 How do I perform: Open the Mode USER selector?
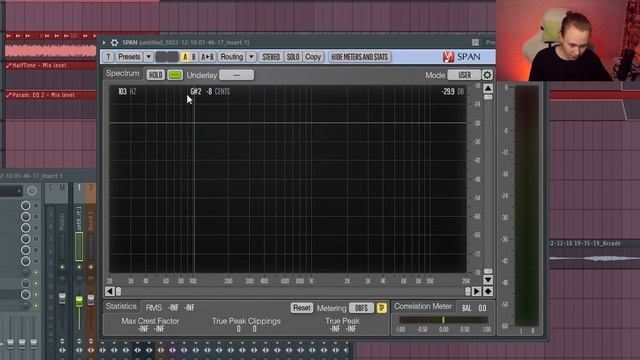[464, 75]
